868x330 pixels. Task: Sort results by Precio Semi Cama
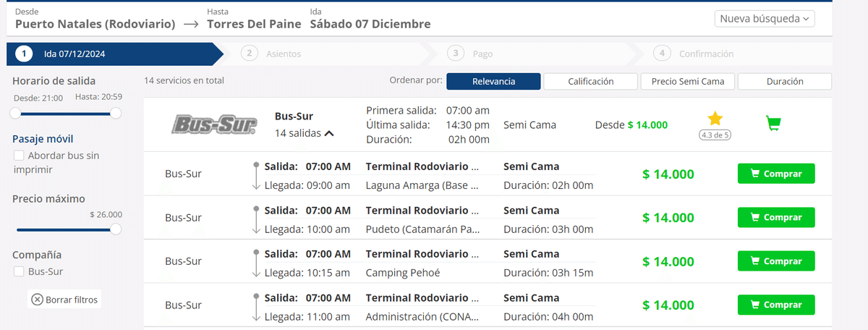coord(687,82)
